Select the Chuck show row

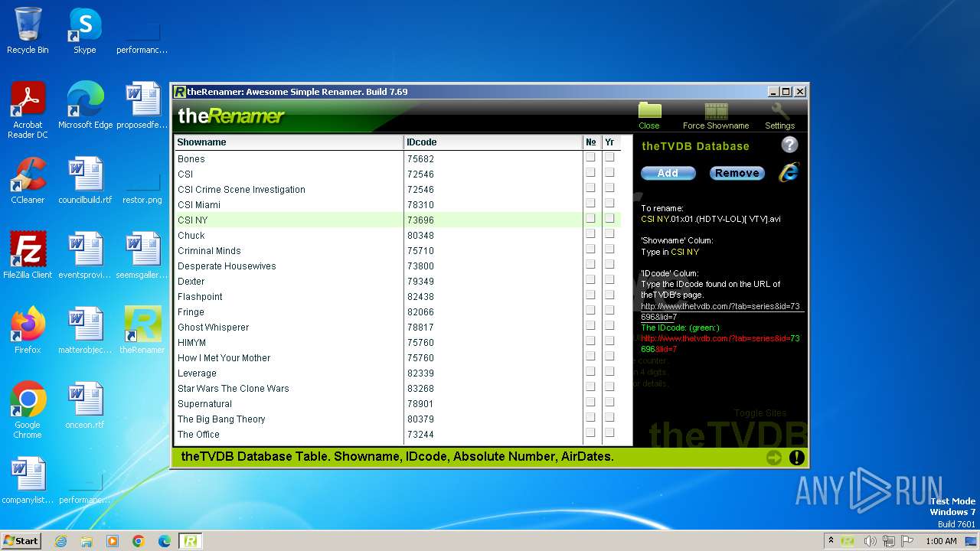point(397,235)
